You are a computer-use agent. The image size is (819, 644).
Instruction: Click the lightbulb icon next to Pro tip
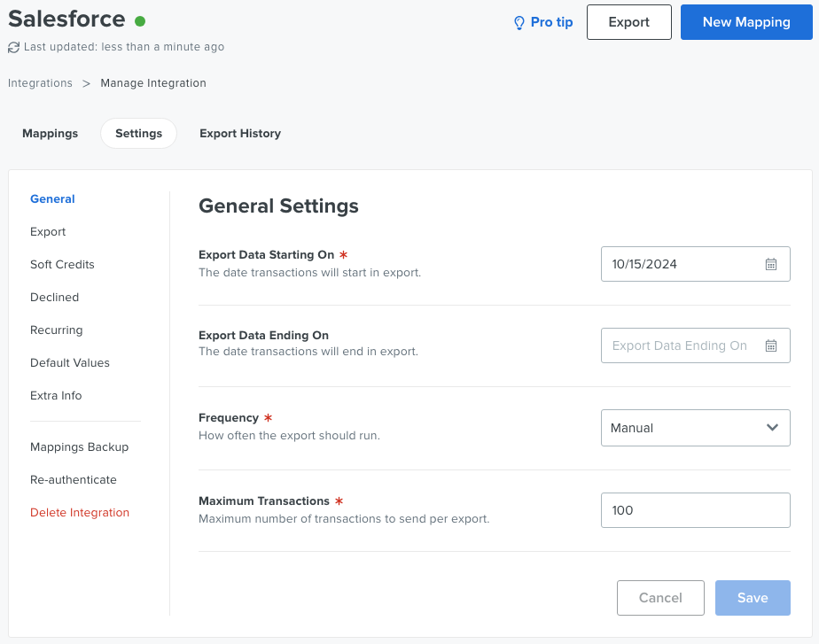point(519,22)
